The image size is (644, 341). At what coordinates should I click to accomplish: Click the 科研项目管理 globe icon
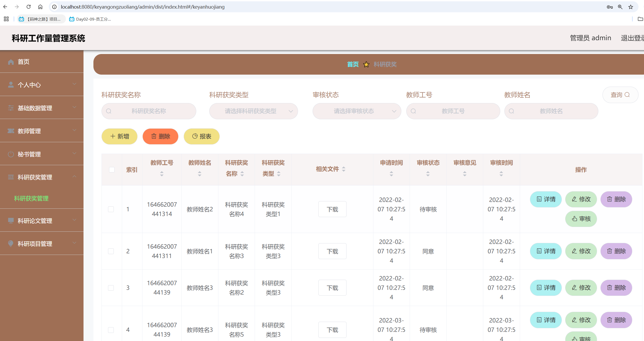(x=11, y=243)
